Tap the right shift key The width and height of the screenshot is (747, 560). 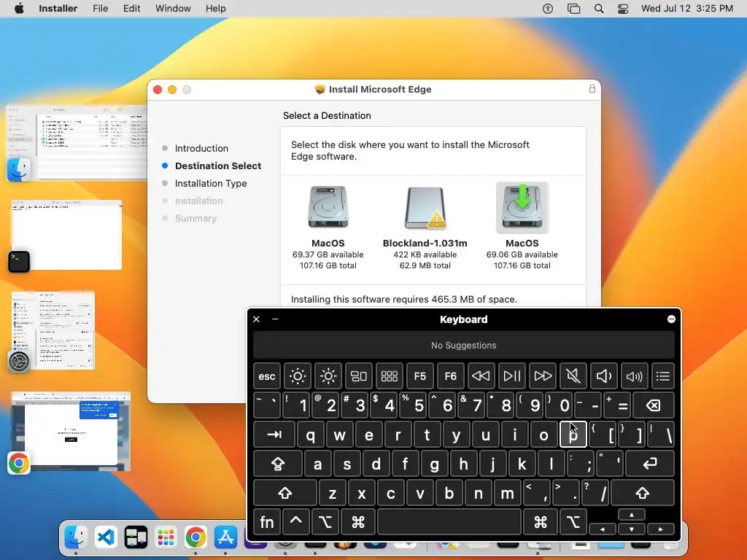point(642,493)
